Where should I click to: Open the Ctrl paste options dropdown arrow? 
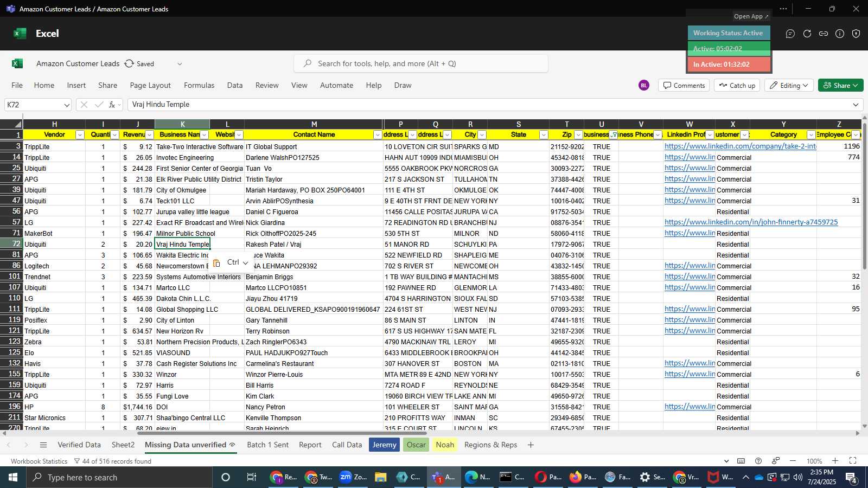(245, 263)
